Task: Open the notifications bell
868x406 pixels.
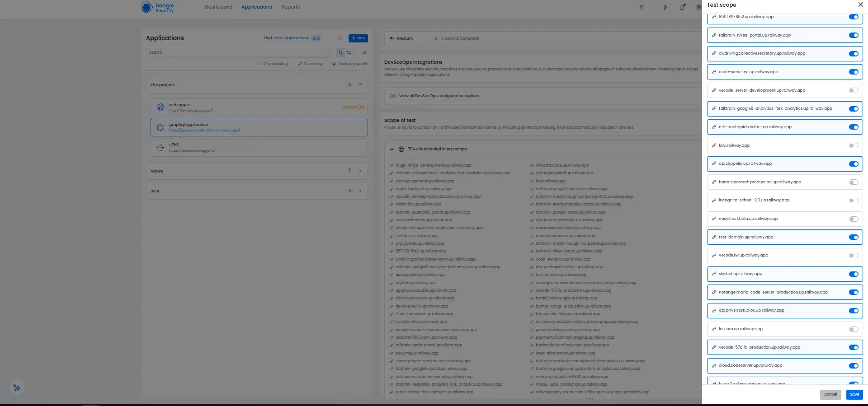Action: pyautogui.click(x=682, y=7)
